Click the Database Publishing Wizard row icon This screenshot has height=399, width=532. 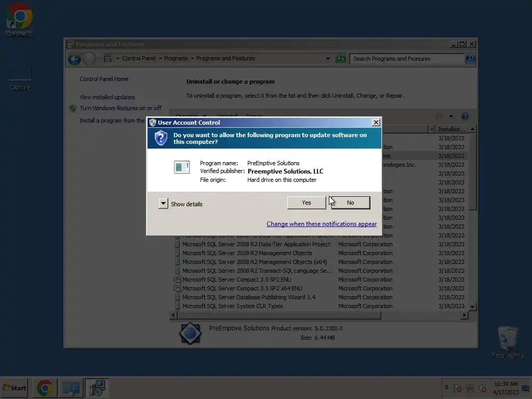click(177, 297)
